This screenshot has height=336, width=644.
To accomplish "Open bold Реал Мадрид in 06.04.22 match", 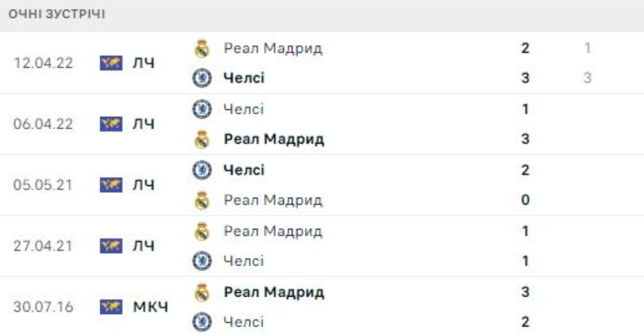I will pyautogui.click(x=274, y=140).
